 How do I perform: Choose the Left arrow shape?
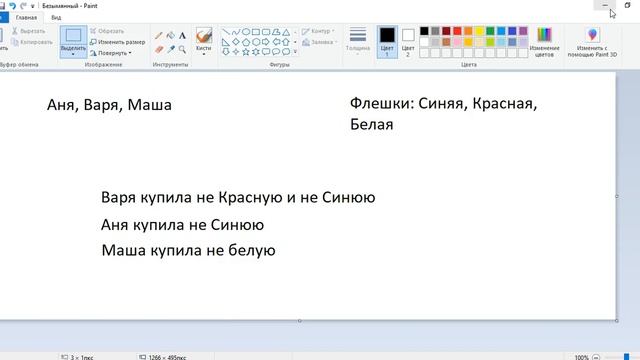[x=276, y=42]
